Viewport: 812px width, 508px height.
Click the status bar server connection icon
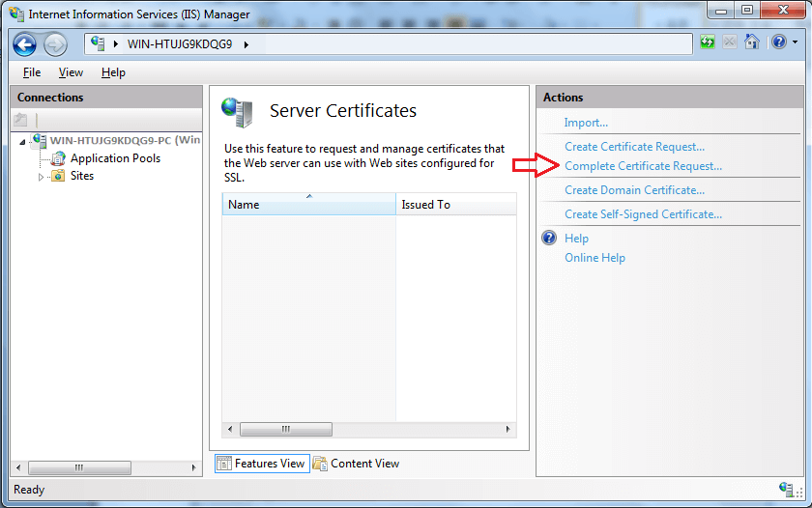click(x=786, y=489)
